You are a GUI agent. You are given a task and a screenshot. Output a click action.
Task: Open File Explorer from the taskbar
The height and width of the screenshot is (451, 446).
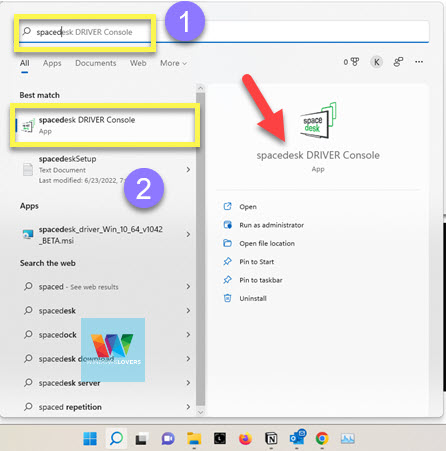tap(194, 438)
